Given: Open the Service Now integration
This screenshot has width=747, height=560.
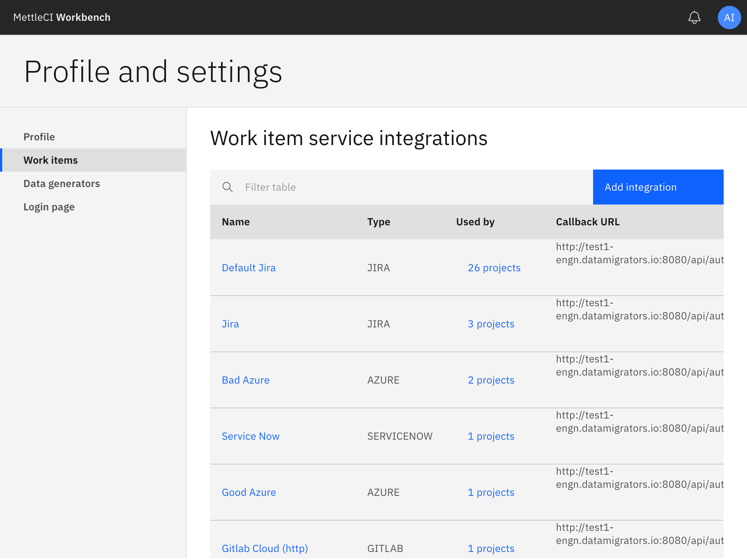Looking at the screenshot, I should click(251, 436).
